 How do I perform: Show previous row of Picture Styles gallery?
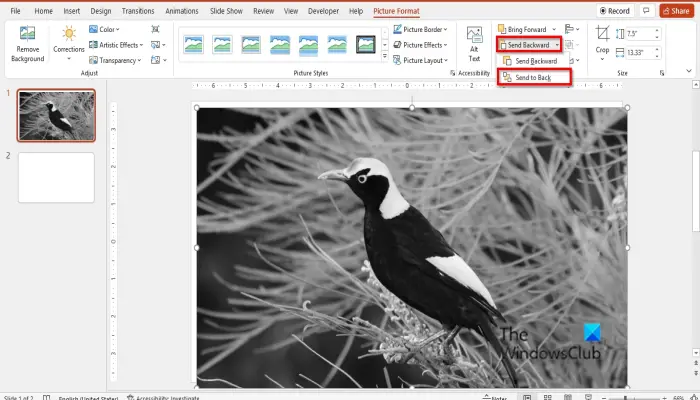click(x=385, y=33)
